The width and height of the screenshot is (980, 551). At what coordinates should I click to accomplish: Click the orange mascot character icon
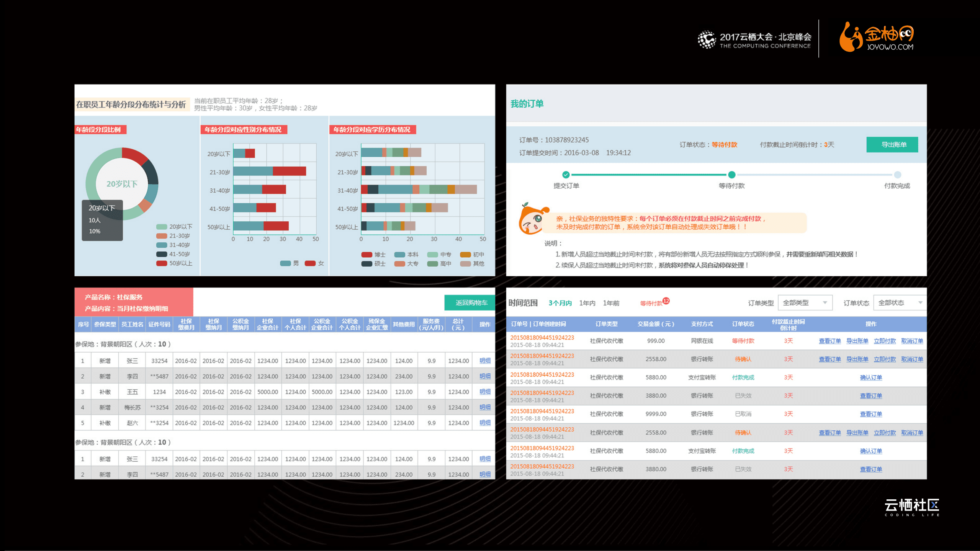pos(532,220)
